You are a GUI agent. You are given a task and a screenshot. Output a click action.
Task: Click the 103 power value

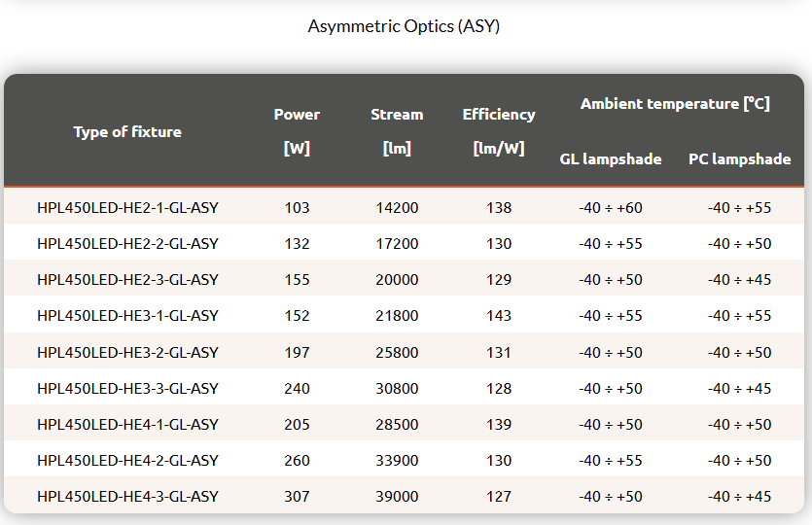point(297,207)
